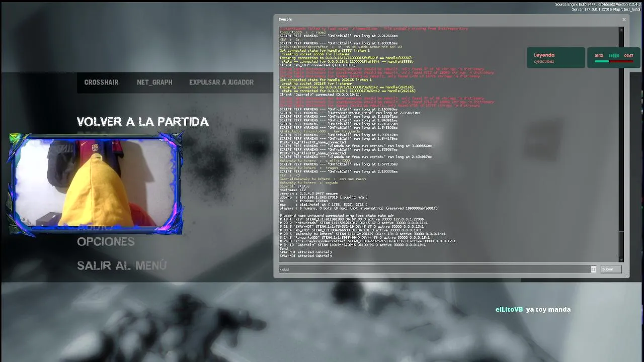Click the song progress bar
Screen dimensions: 644x362
614,61
